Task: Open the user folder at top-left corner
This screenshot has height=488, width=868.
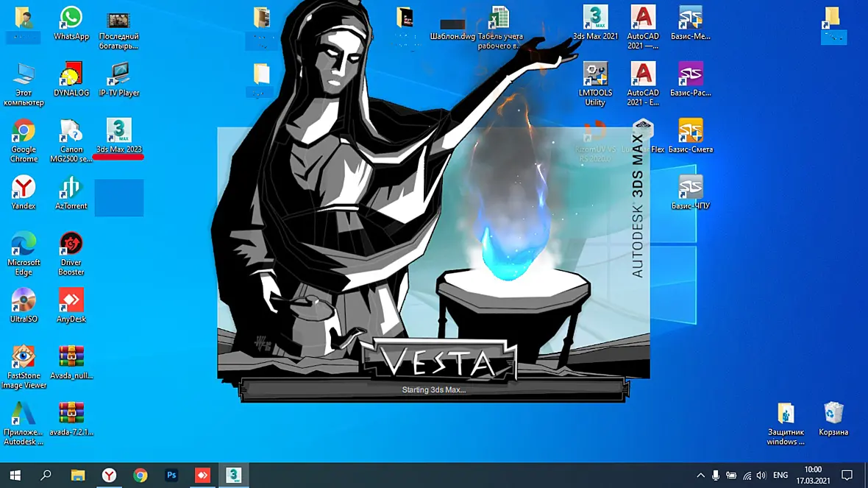Action: 24,24
